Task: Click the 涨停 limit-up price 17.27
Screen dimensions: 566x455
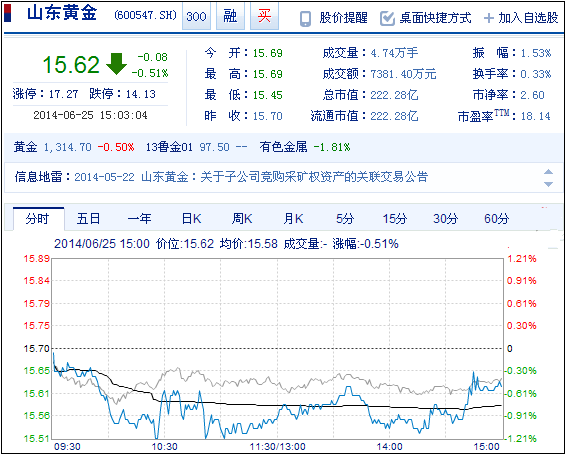Action: [64, 94]
